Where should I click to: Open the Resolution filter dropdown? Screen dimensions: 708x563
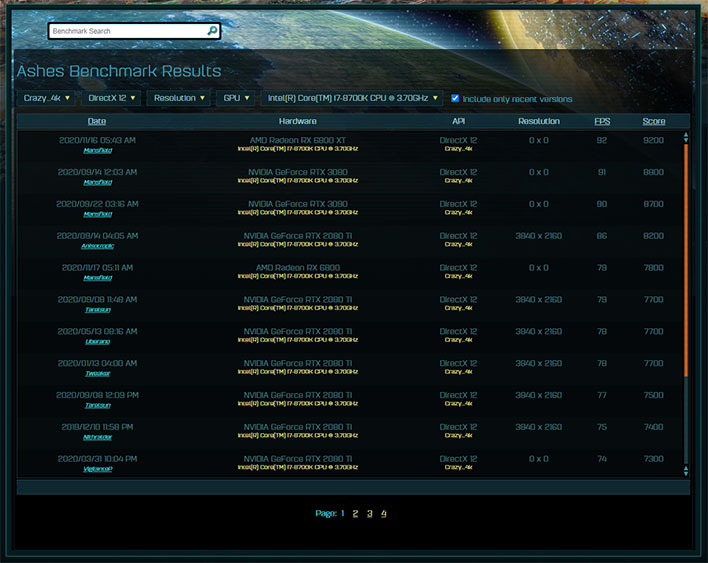tap(179, 99)
